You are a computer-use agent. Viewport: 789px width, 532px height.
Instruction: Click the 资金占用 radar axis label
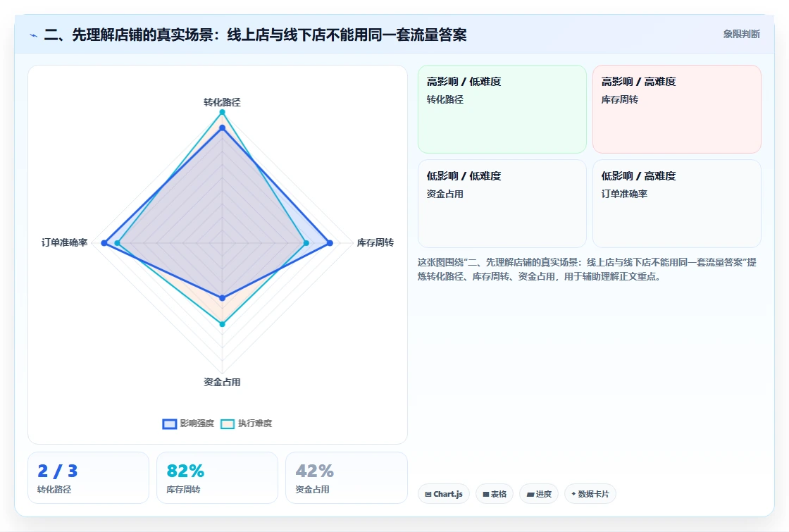(x=222, y=382)
